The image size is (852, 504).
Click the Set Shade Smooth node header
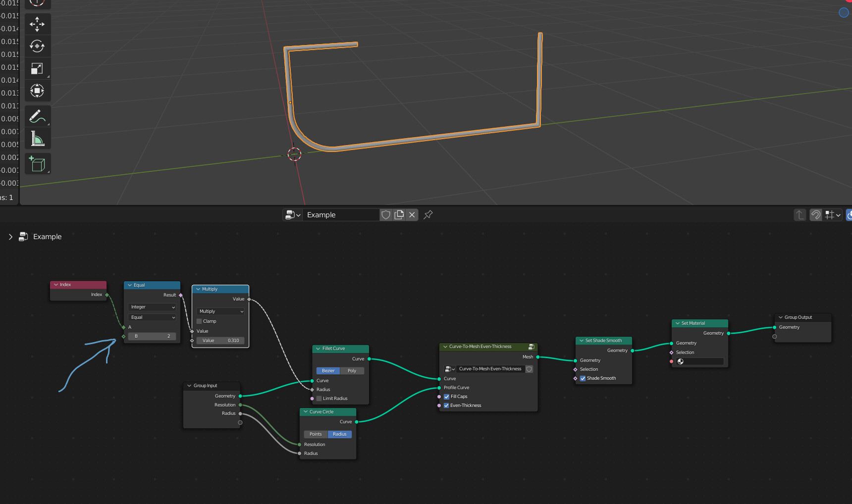click(x=603, y=341)
